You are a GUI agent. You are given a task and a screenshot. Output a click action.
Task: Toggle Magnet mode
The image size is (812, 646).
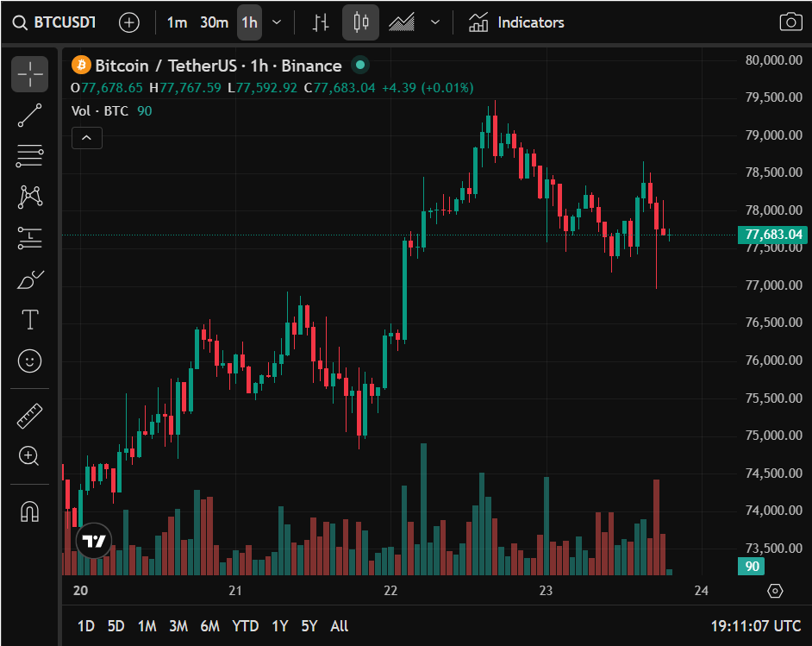pyautogui.click(x=29, y=511)
